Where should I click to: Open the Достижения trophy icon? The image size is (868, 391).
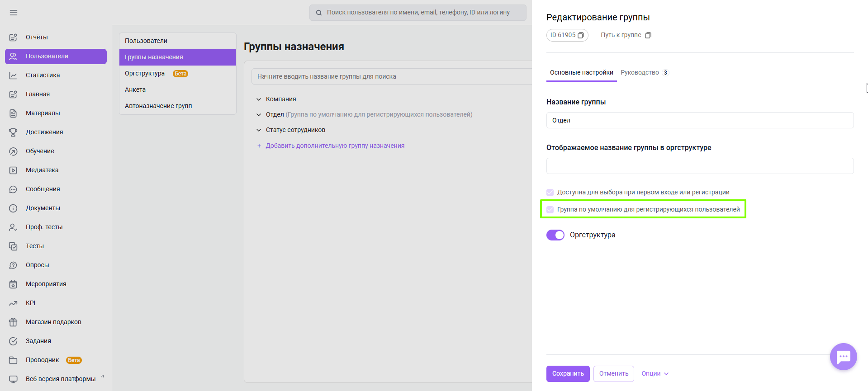click(x=13, y=132)
